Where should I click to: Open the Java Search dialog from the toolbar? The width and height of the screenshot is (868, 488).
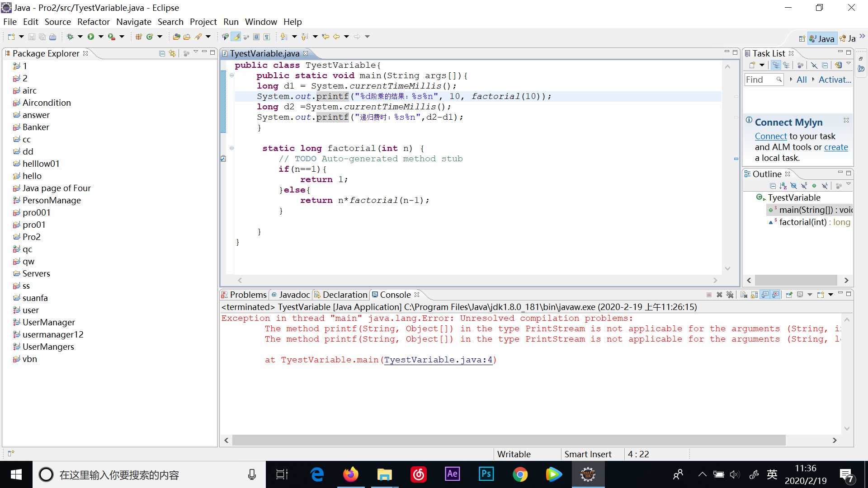(x=199, y=37)
